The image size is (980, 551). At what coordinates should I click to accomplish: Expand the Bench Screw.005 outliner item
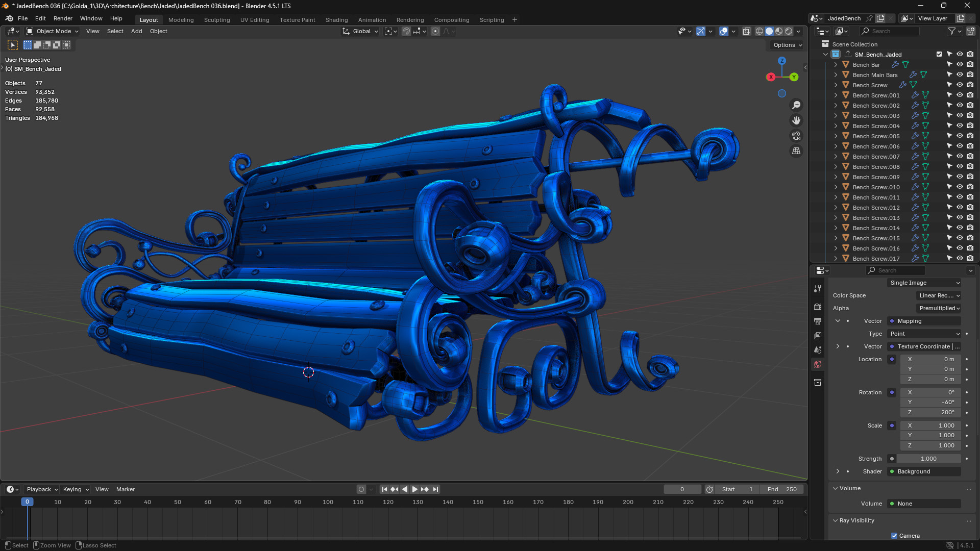pyautogui.click(x=836, y=136)
